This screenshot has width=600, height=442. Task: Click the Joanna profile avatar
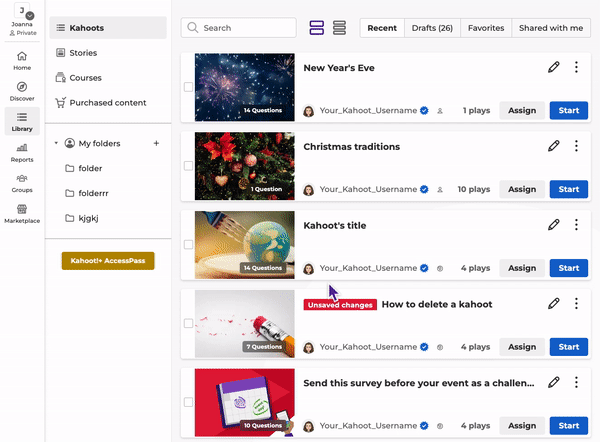click(x=23, y=11)
